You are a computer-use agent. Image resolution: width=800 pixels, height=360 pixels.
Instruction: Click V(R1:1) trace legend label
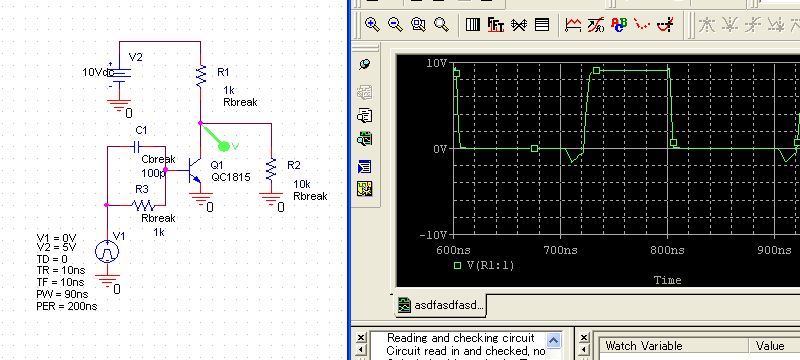pos(491,266)
